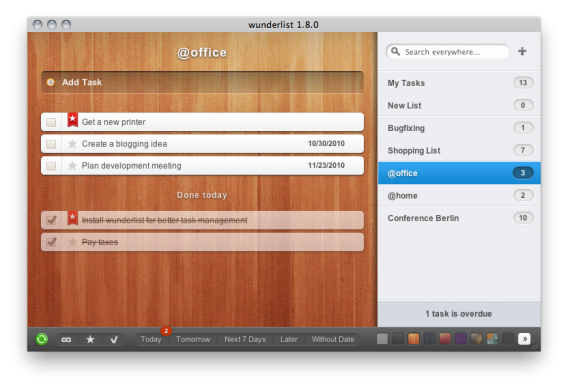Uncheck the 'Pay taxes' task

point(51,242)
